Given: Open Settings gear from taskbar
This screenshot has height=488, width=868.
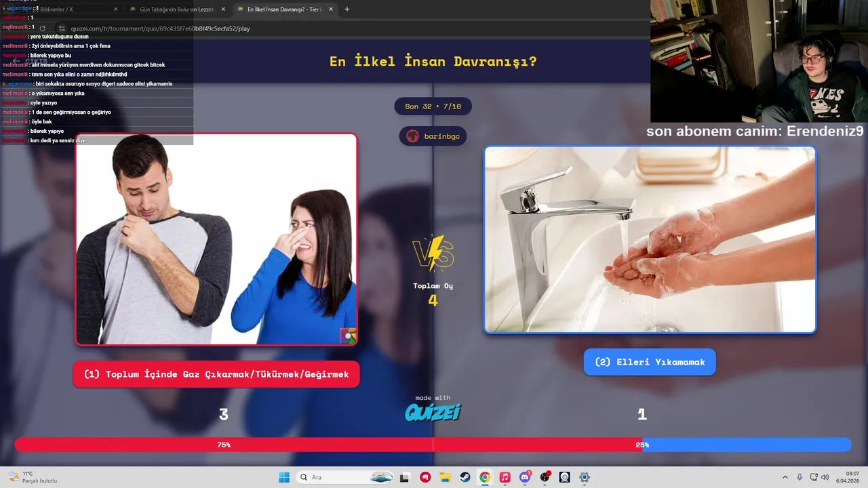Looking at the screenshot, I should 585,477.
